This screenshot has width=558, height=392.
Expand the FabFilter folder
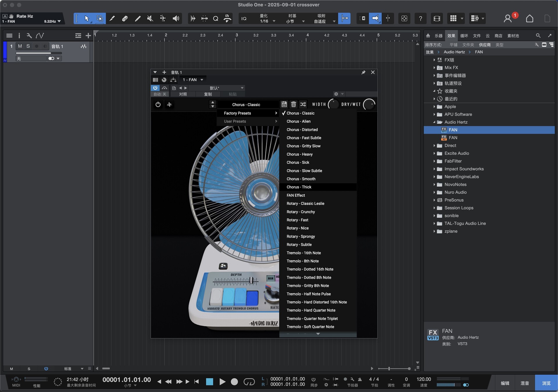click(x=434, y=161)
